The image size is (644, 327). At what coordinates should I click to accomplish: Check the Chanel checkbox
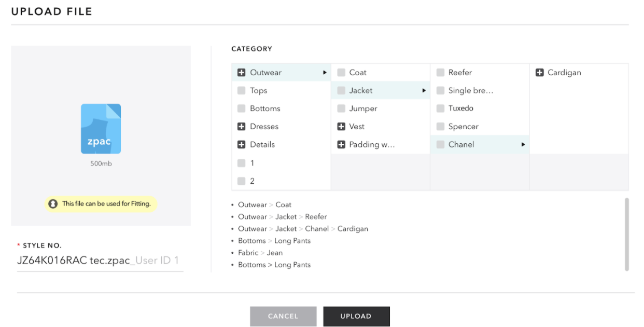[440, 145]
